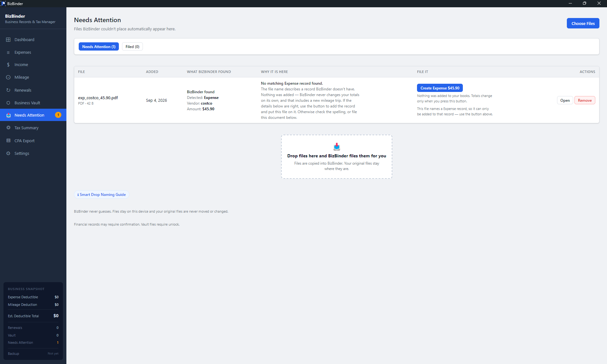
Task: Open the Tax Summary page label
Action: tap(27, 128)
